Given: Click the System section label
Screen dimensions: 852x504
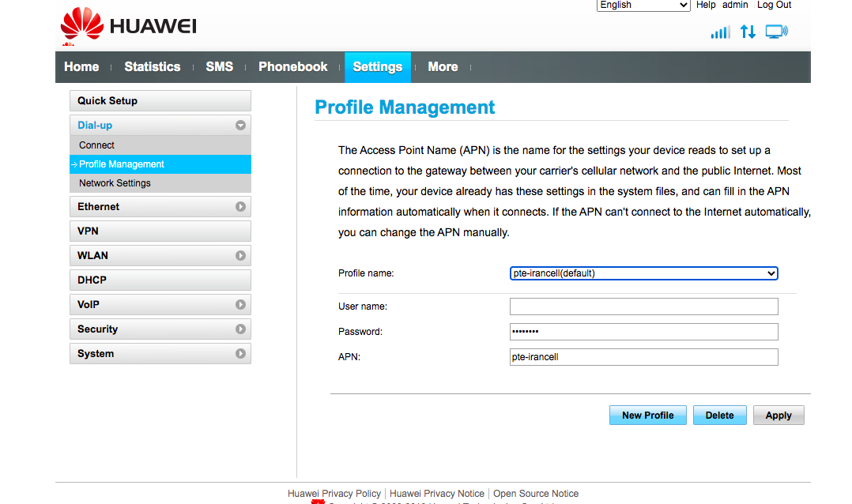Looking at the screenshot, I should pyautogui.click(x=96, y=354).
